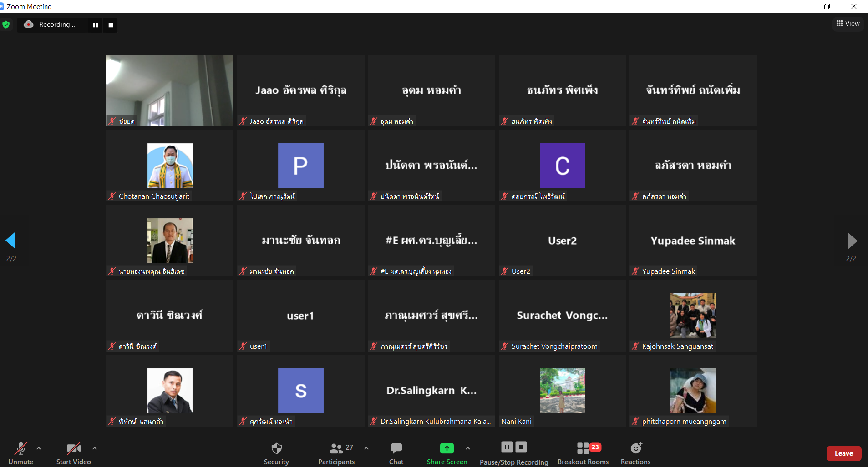Expand audio options arrow beside Unmute

[39, 448]
